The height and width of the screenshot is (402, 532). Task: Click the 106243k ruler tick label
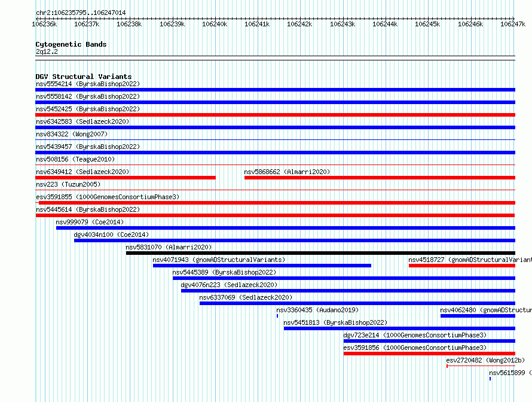click(x=343, y=24)
